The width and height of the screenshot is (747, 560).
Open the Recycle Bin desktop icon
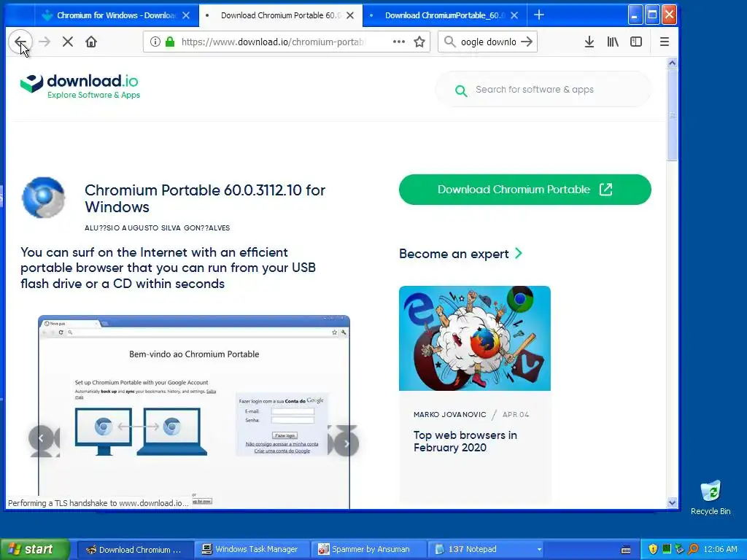click(711, 497)
